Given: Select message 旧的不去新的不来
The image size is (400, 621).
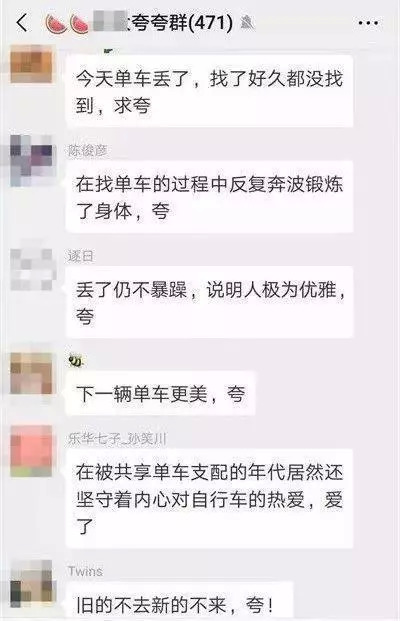Looking at the screenshot, I should click(179, 601).
